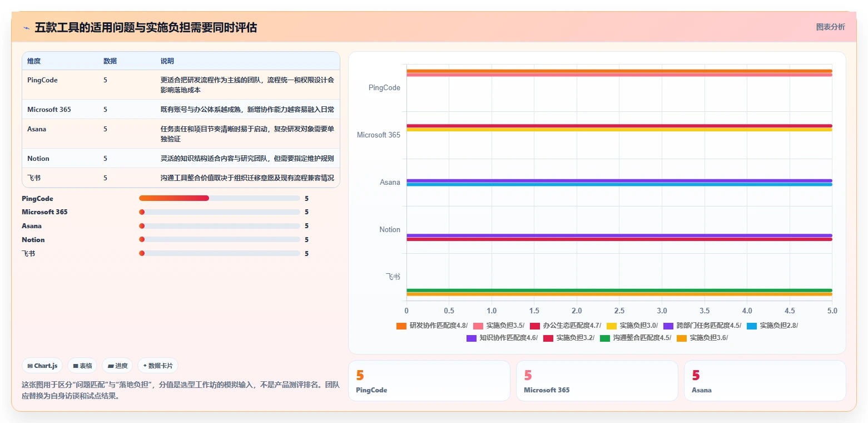Toggle the blue 实施负担2.8/ legend item
This screenshot has height=423, width=868.
[x=772, y=326]
